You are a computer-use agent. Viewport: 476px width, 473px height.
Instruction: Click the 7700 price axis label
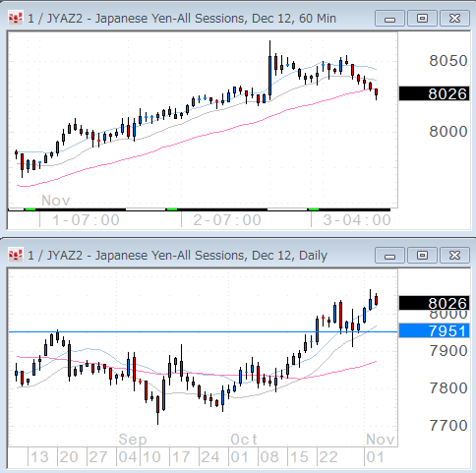[x=447, y=426]
